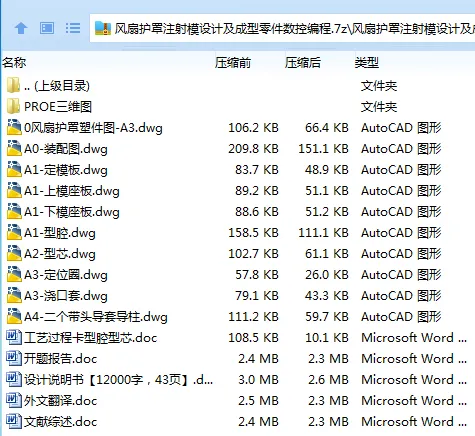Screen dimensions: 475x436
Task: Click 10.1 KB compressed size value
Action: (x=327, y=338)
